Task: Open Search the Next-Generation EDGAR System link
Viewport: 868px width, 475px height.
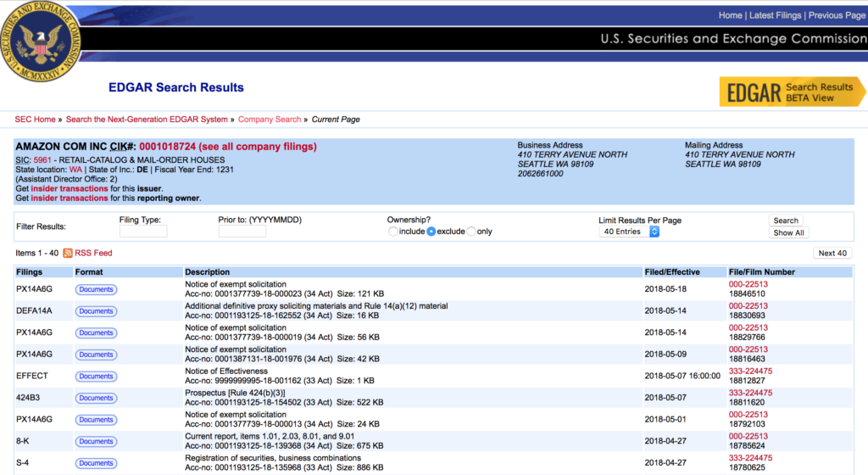Action: (147, 120)
